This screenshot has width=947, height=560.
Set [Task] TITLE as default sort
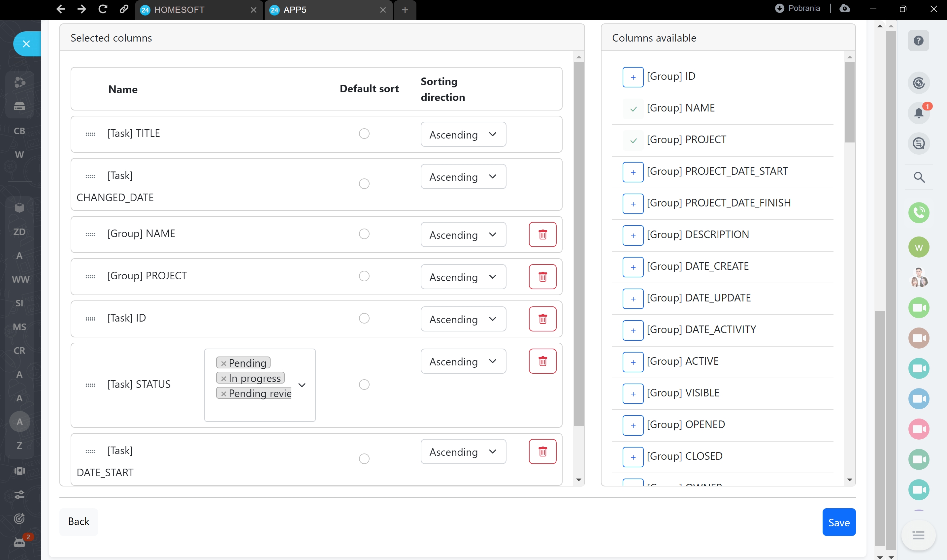point(364,134)
